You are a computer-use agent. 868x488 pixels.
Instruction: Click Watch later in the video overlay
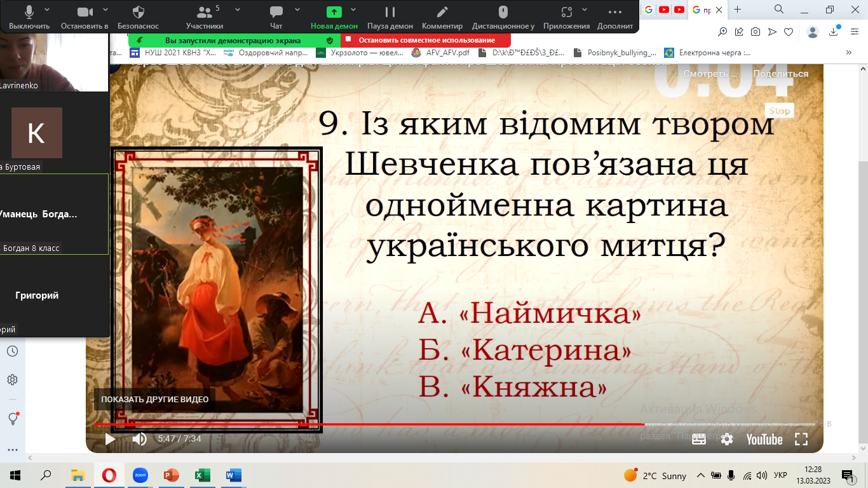[710, 74]
